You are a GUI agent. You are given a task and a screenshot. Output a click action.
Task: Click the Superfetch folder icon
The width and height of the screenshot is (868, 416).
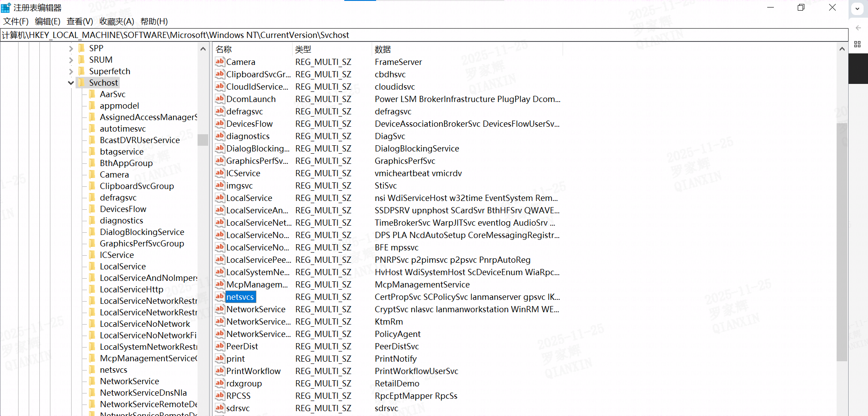[x=82, y=71]
